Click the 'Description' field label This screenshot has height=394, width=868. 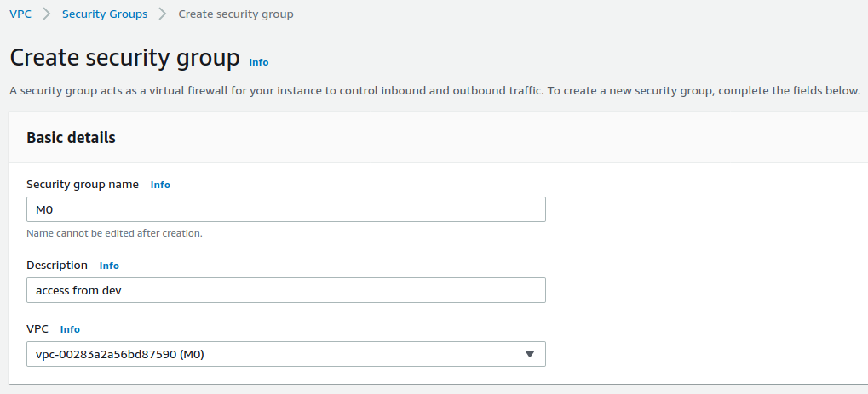(x=57, y=266)
